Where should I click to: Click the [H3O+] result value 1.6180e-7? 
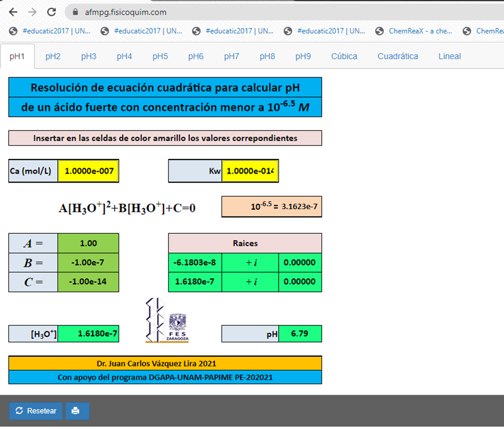[88, 334]
